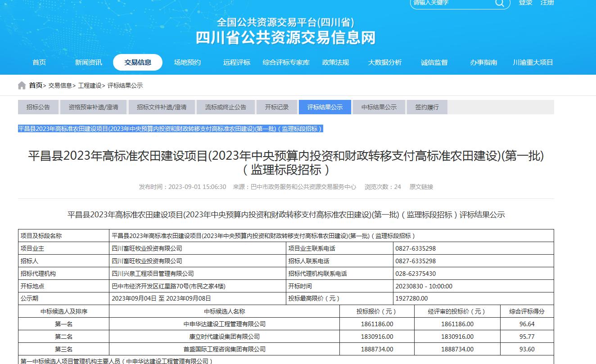The image size is (596, 364).
Task: Click the home icon in breadcrumb
Action: (x=22, y=85)
